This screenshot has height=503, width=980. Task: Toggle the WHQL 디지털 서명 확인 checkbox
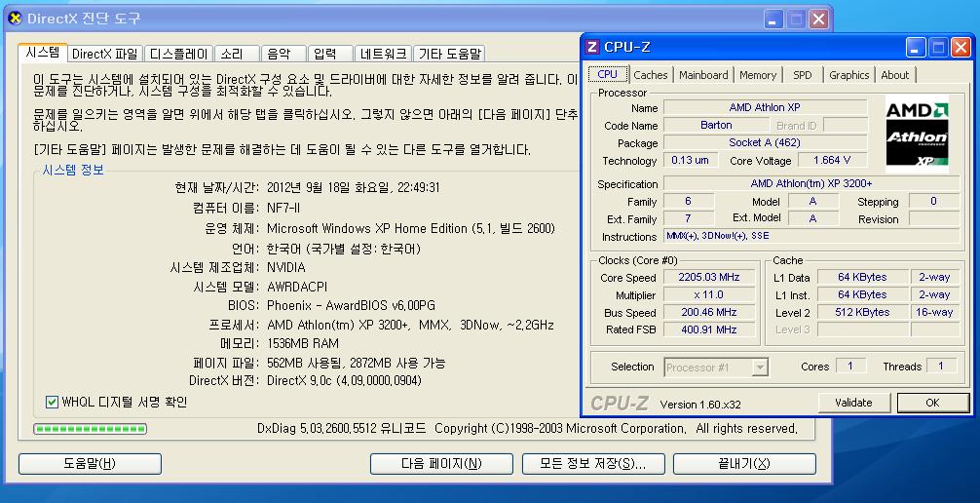[53, 402]
